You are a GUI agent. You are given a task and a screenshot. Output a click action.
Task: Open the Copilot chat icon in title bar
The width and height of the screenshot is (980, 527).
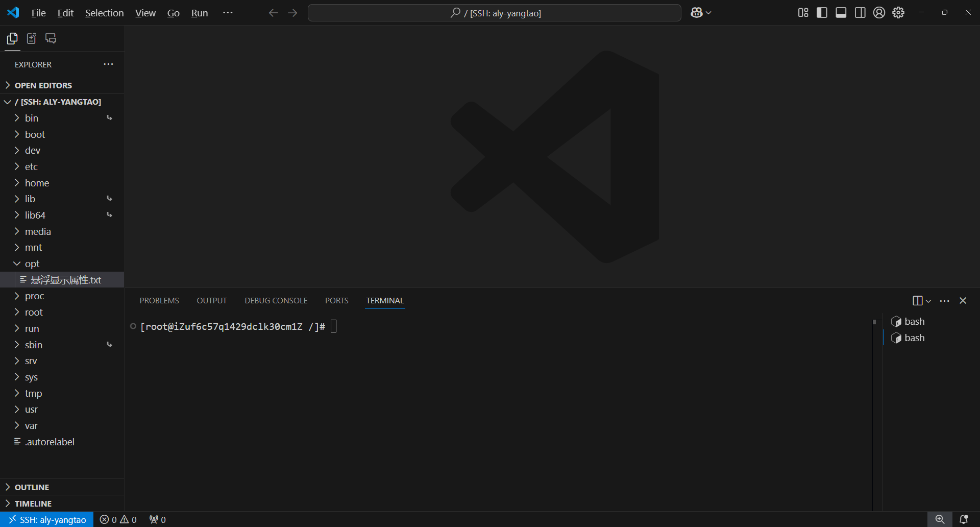click(697, 13)
